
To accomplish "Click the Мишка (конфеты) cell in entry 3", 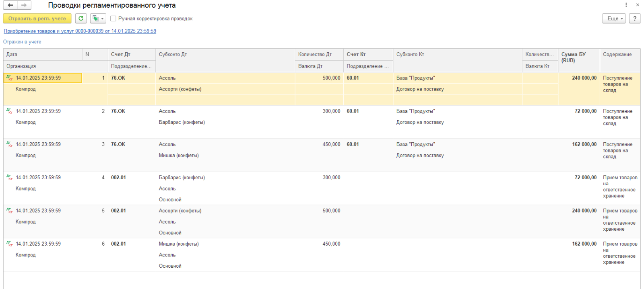I will (x=179, y=156).
